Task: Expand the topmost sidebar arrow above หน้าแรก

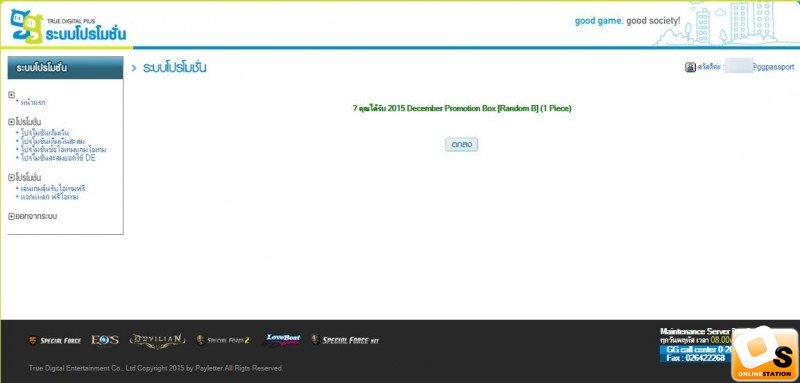Action: (x=12, y=95)
